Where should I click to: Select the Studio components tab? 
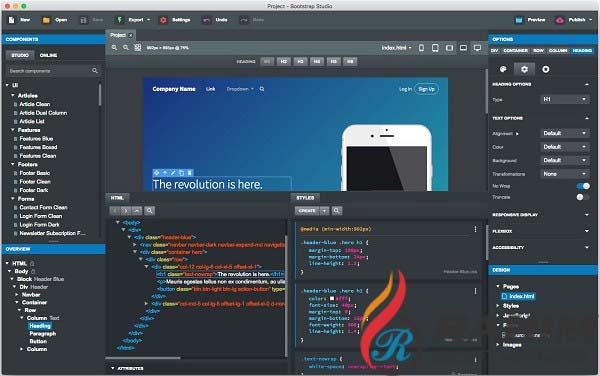[20, 55]
